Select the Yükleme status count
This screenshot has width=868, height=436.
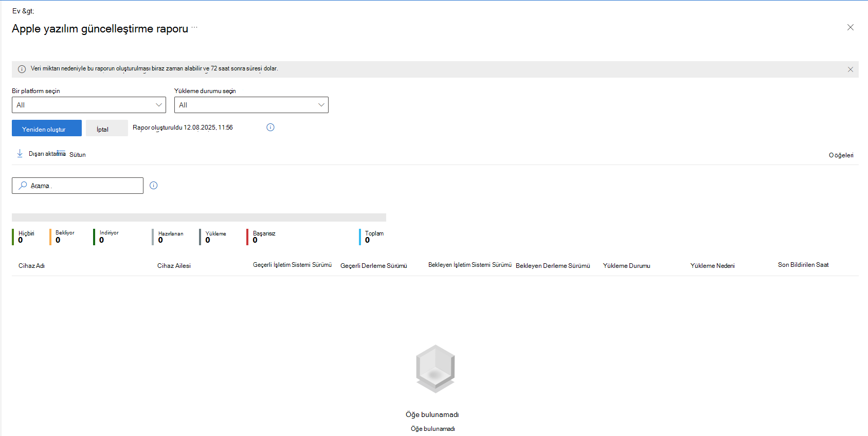tap(213, 237)
